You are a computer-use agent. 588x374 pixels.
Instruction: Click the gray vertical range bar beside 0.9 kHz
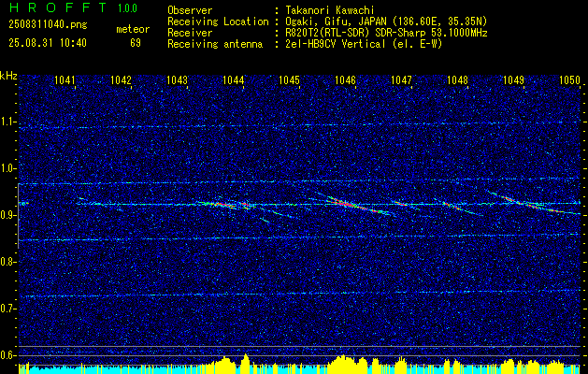point(18,216)
